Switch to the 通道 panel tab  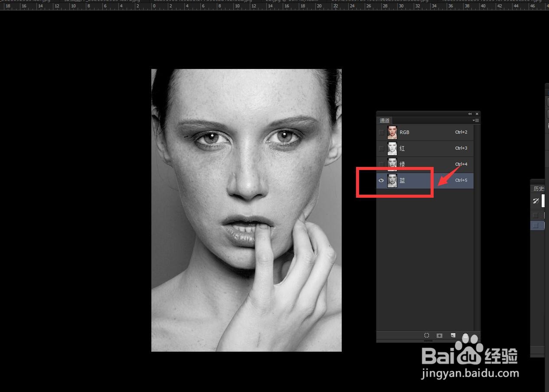coord(385,121)
